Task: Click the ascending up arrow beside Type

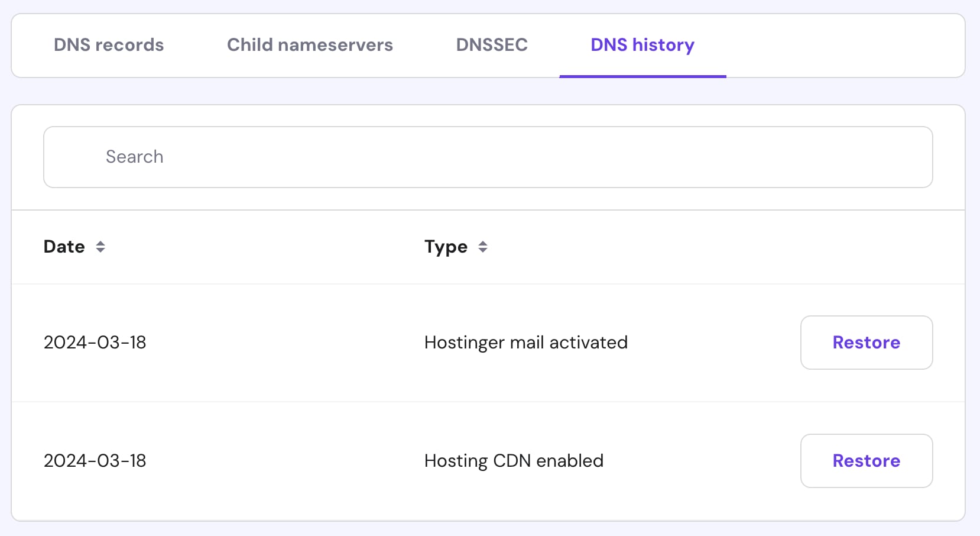Action: coord(483,243)
